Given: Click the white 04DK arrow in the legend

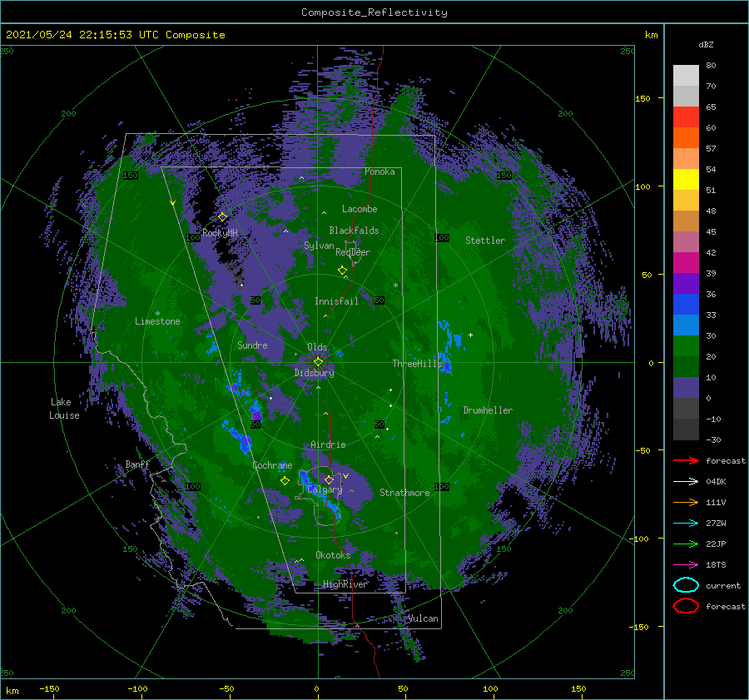Looking at the screenshot, I should point(686,481).
